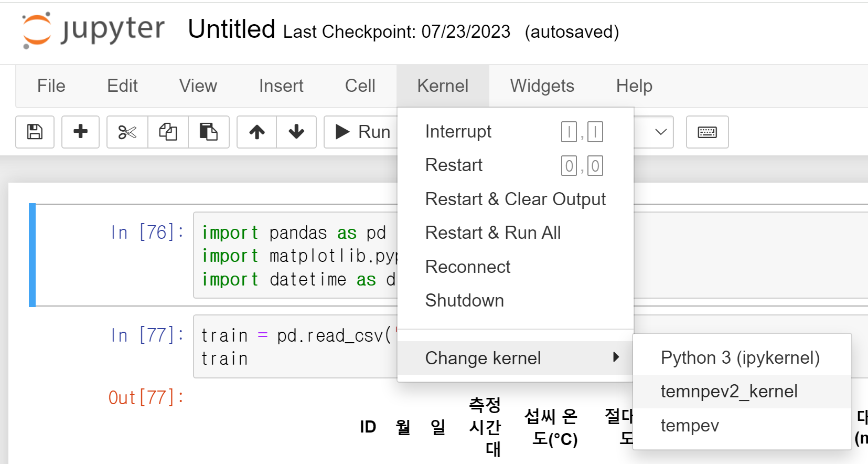Click into the import pandas code cell
This screenshot has width=868, height=464.
[x=296, y=256]
